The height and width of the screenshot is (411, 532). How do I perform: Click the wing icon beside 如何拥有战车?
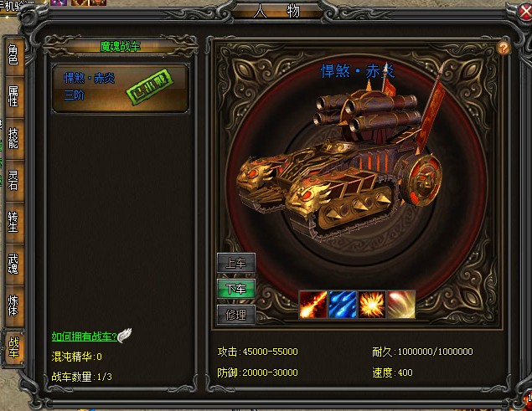coord(125,336)
